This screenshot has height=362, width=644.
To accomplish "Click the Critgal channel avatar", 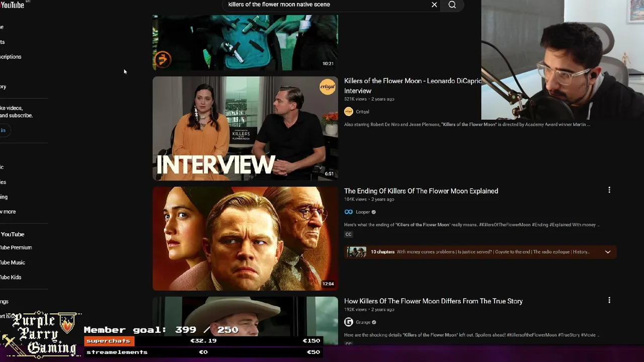I will coord(349,112).
